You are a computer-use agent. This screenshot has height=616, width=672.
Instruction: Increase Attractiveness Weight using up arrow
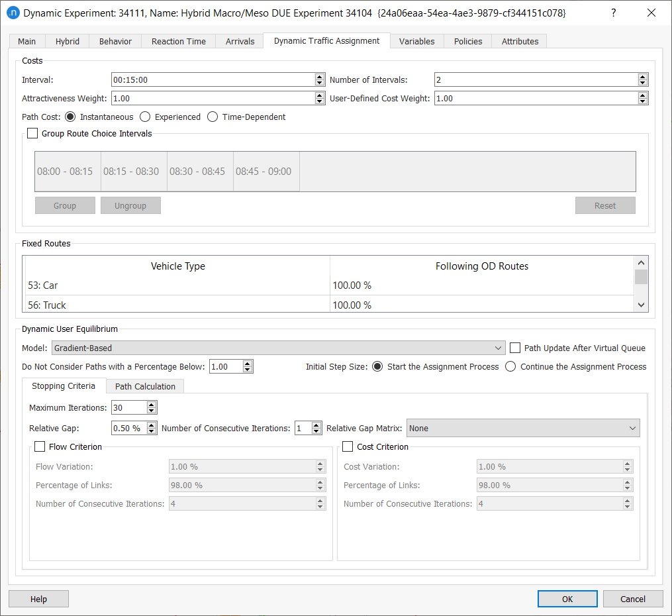point(320,95)
